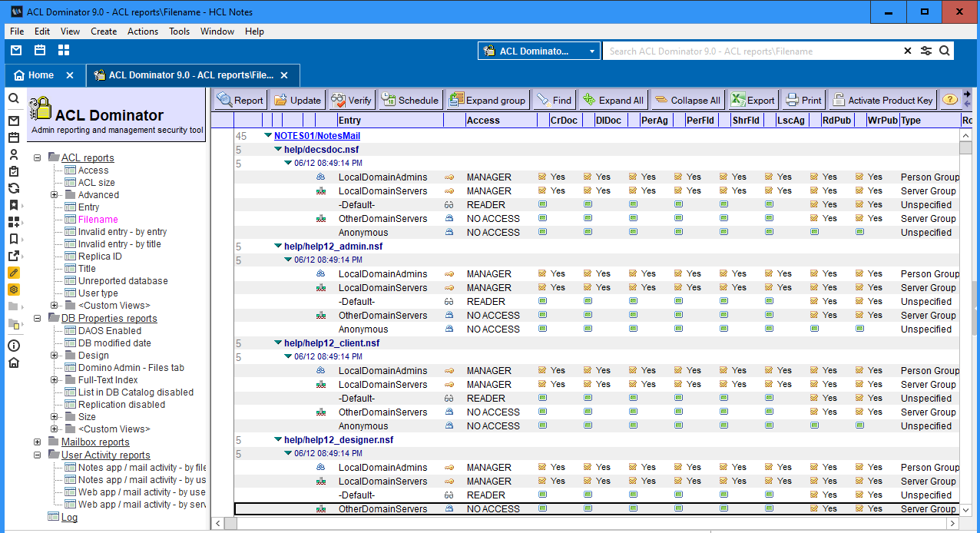Click the yellow help question mark icon

[949, 100]
